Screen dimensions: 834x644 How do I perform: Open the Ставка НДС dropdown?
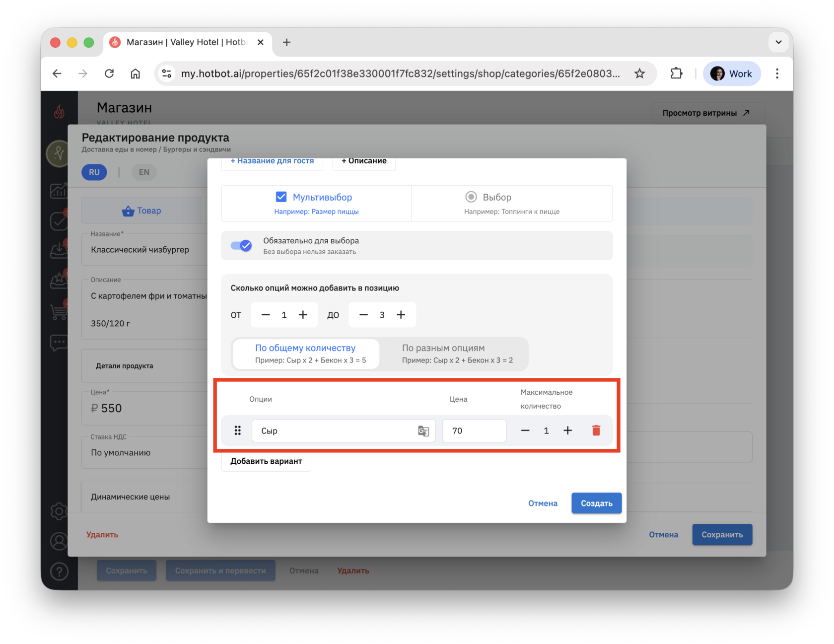click(145, 452)
